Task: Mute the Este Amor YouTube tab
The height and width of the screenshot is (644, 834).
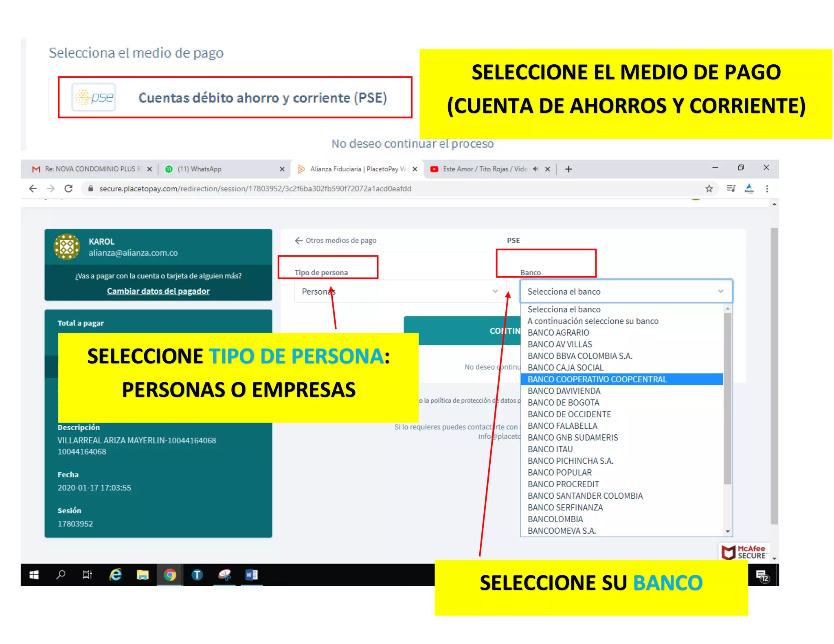Action: (x=536, y=169)
